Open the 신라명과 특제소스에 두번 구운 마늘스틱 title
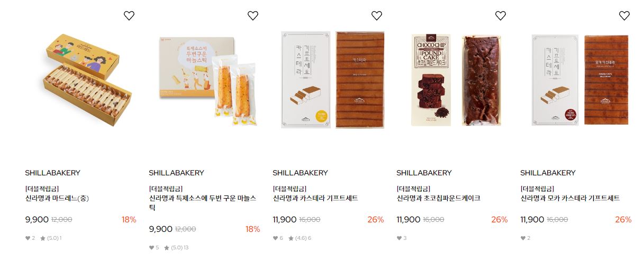Image resolution: width=644 pixels, height=262 pixels. click(203, 203)
